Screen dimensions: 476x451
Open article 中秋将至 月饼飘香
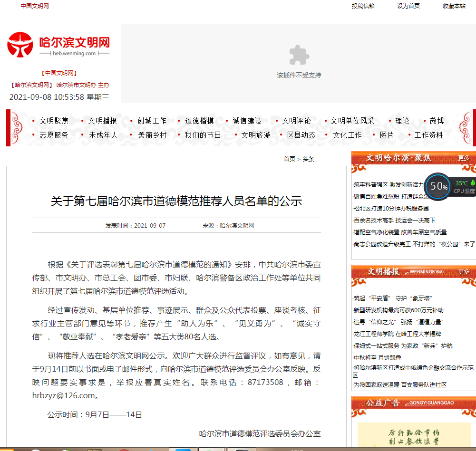pyautogui.click(x=377, y=357)
